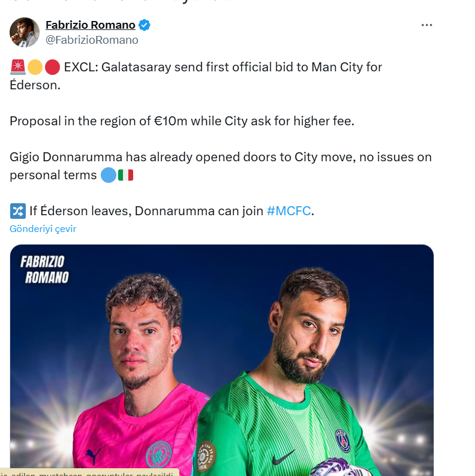Click the red circle emoji
Image resolution: width=475 pixels, height=476 pixels.
[x=53, y=67]
